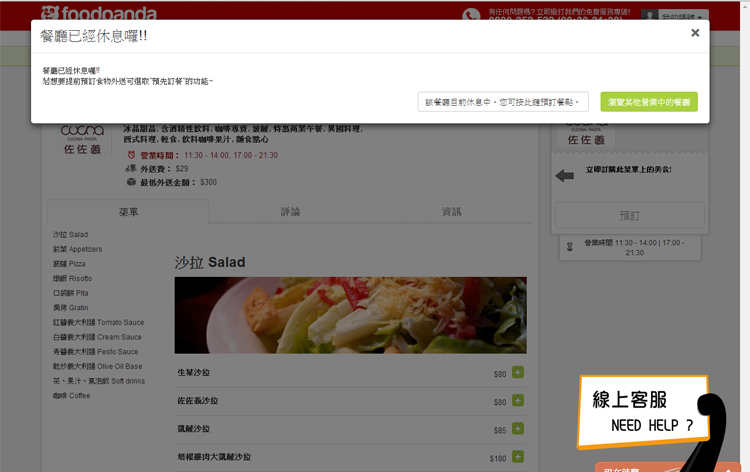The width and height of the screenshot is (750, 472).
Task: Open the account dropdown in header
Action: point(683,16)
